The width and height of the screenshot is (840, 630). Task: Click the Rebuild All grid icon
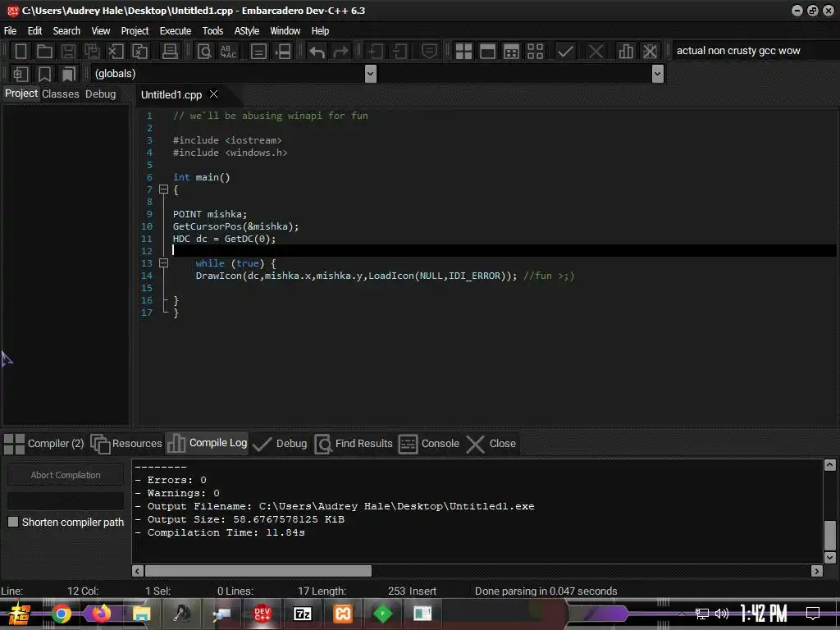(x=535, y=52)
